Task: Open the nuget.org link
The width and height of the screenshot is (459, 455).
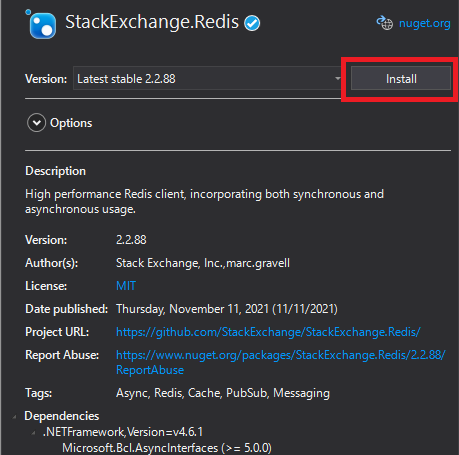Action: click(x=424, y=23)
